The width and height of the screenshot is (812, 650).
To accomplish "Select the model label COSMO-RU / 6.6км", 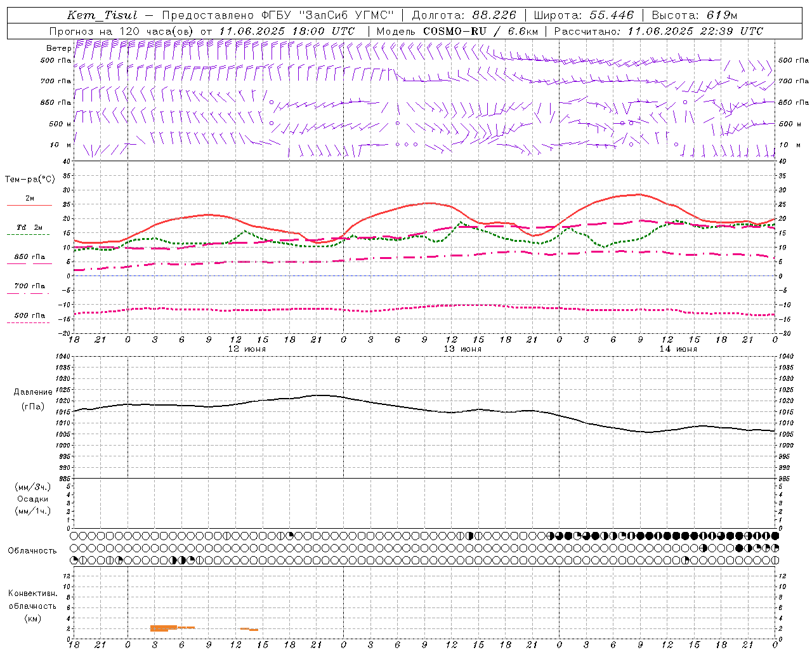I will pos(481,31).
